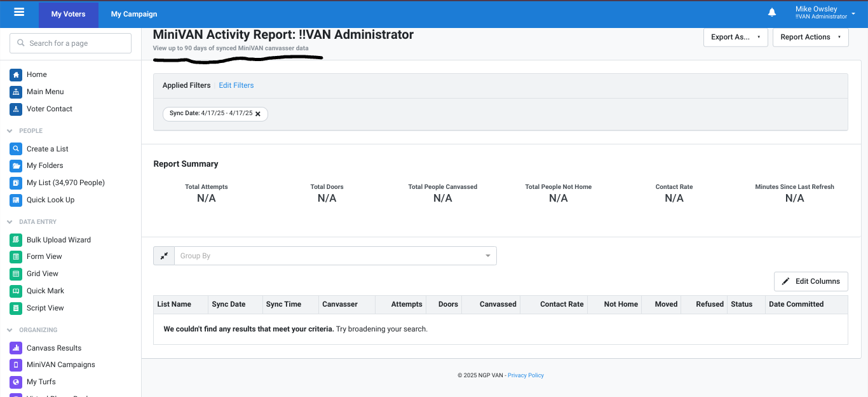868x397 pixels.
Task: Open Quick Look Up in the sidebar
Action: point(51,200)
